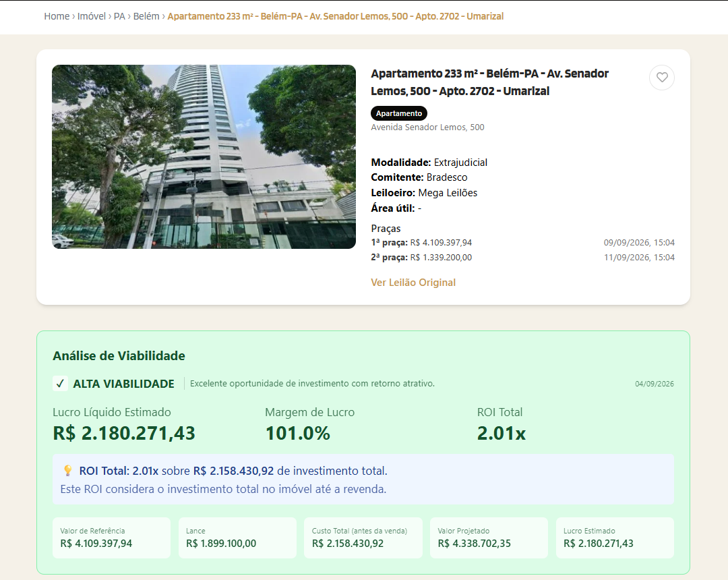The width and height of the screenshot is (728, 580).
Task: Click the ALTA VIABILIDADE label
Action: (123, 384)
